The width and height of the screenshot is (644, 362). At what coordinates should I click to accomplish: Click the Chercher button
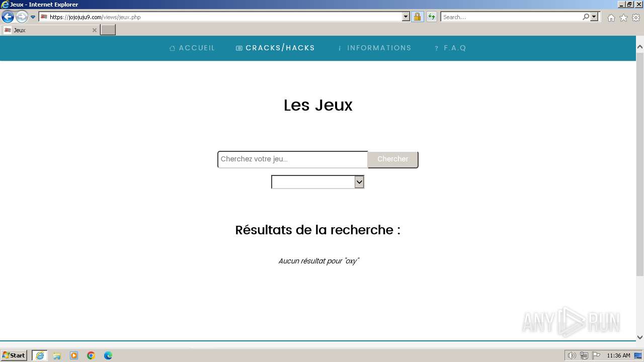(x=393, y=159)
